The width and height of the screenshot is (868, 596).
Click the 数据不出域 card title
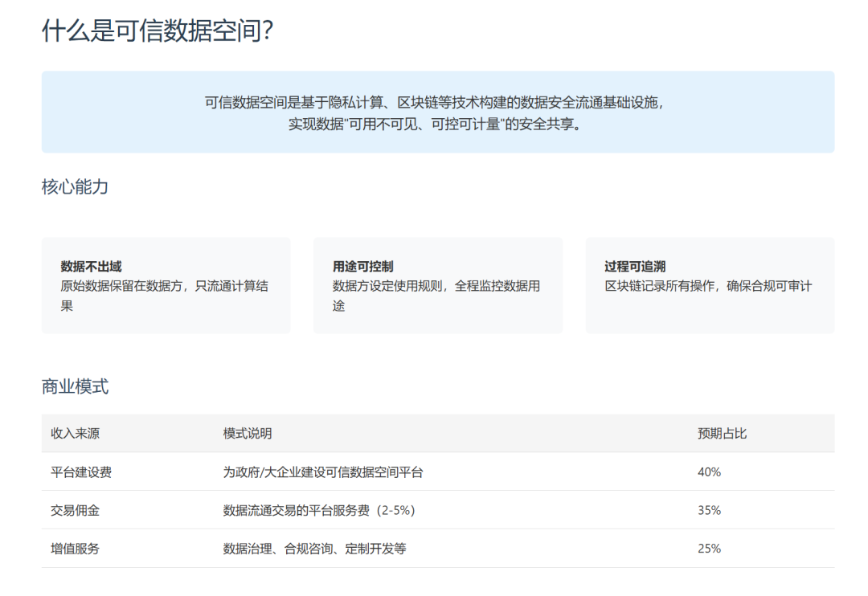[91, 267]
